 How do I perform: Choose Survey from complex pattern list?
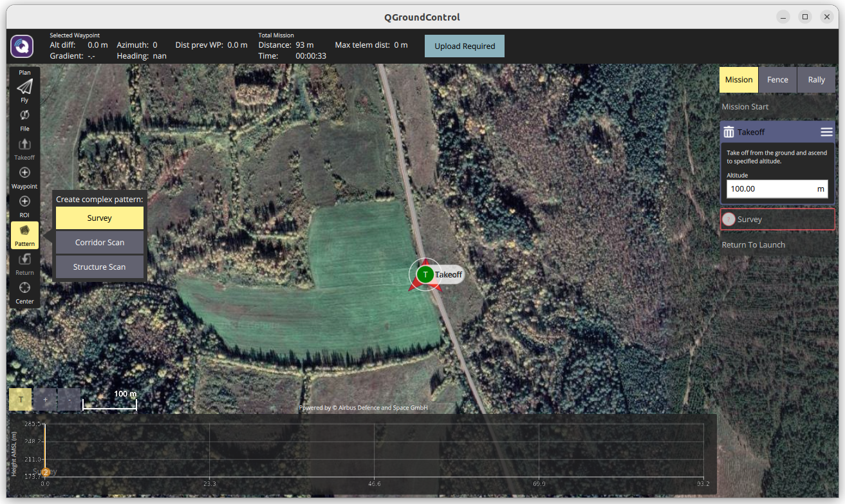point(100,218)
